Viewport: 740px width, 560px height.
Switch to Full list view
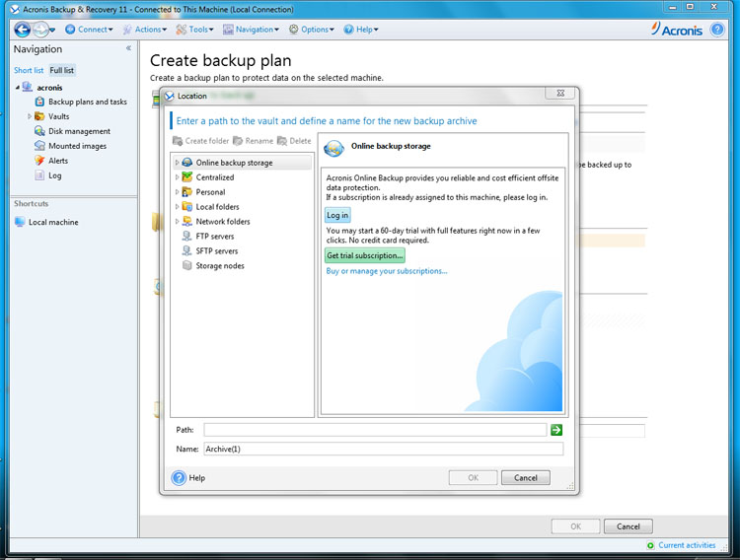[62, 70]
